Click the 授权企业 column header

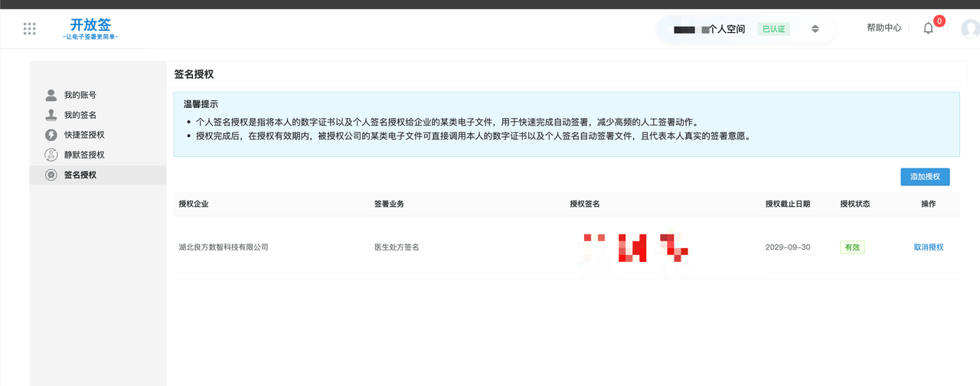pyautogui.click(x=194, y=204)
